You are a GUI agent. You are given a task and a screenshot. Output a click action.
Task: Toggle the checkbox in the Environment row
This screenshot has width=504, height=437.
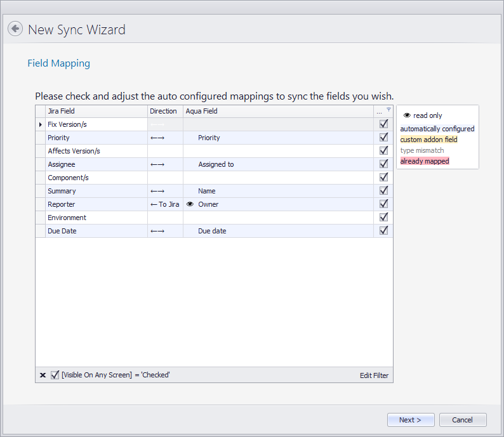(383, 218)
